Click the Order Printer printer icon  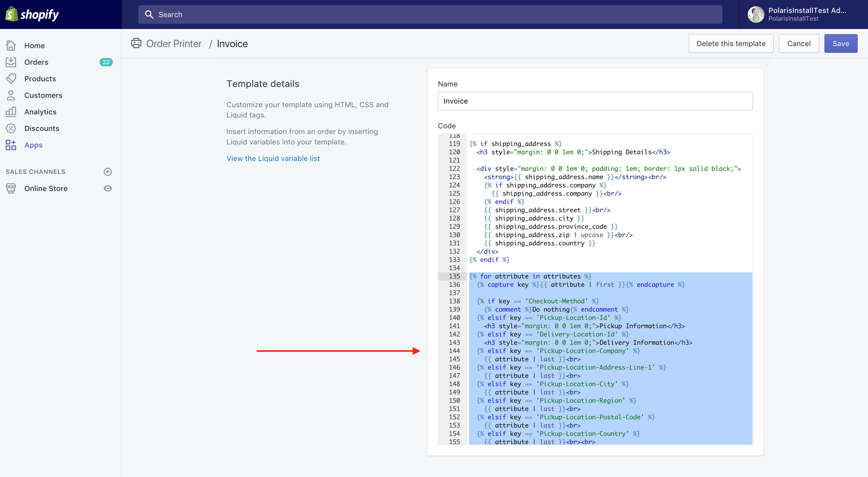[136, 43]
